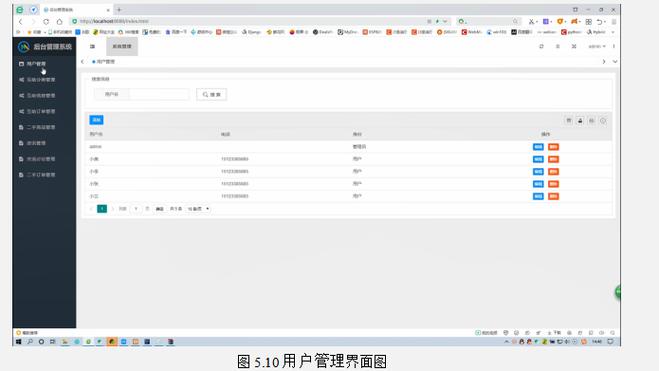Open header vertical dots more menu
Image resolution: width=659 pixels, height=371 pixels.
(x=614, y=47)
